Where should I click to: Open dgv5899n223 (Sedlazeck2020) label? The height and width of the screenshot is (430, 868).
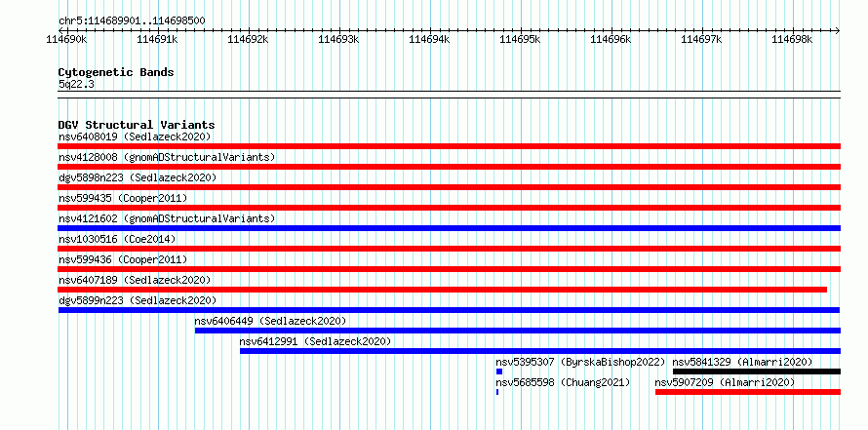138,300
